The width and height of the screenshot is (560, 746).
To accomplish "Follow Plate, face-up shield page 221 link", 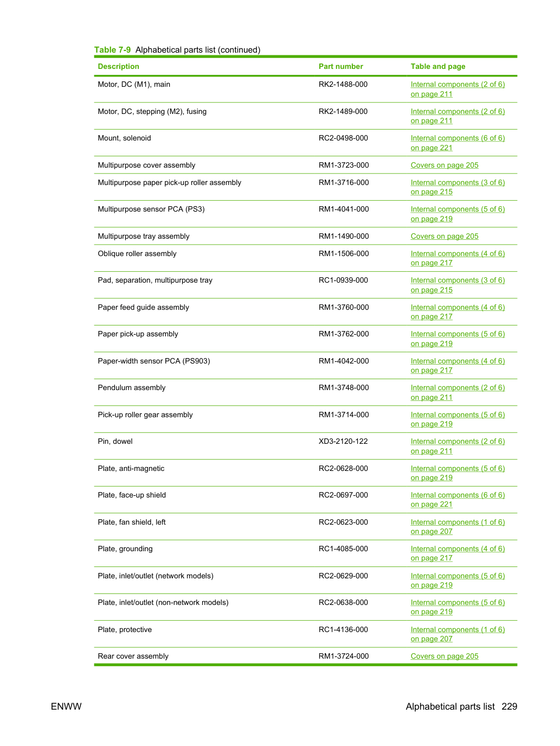I will point(458,500).
